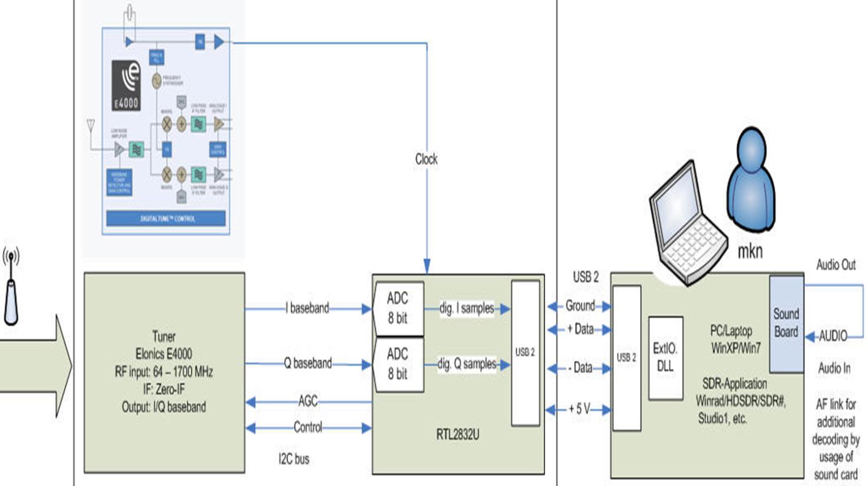
Task: Select the RTL2832U chip name text
Action: [458, 435]
